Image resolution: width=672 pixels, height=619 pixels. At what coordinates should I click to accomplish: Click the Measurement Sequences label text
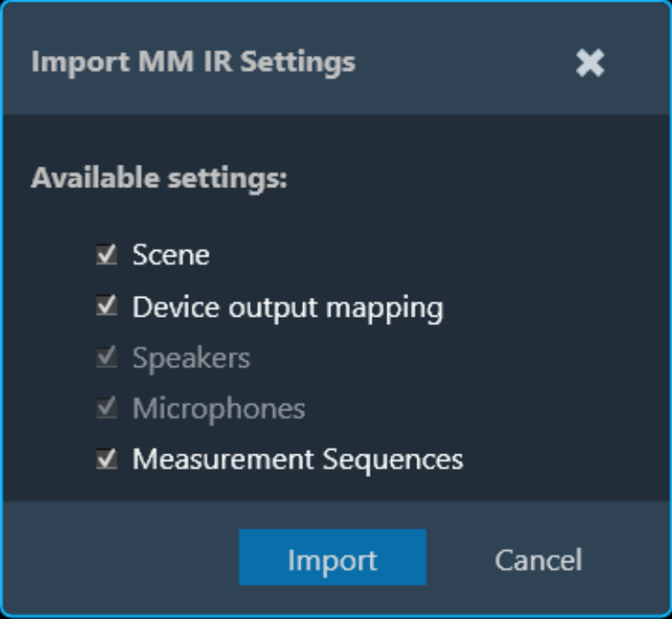(298, 460)
